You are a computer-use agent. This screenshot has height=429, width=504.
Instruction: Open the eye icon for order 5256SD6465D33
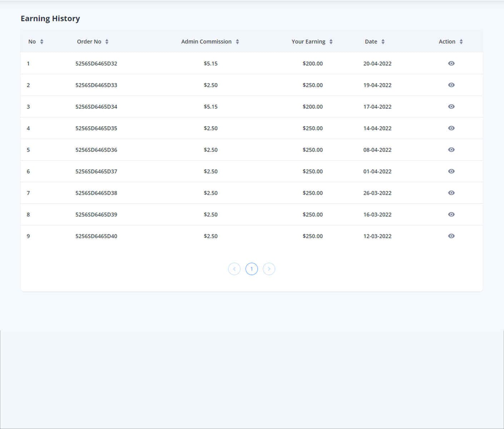point(451,85)
